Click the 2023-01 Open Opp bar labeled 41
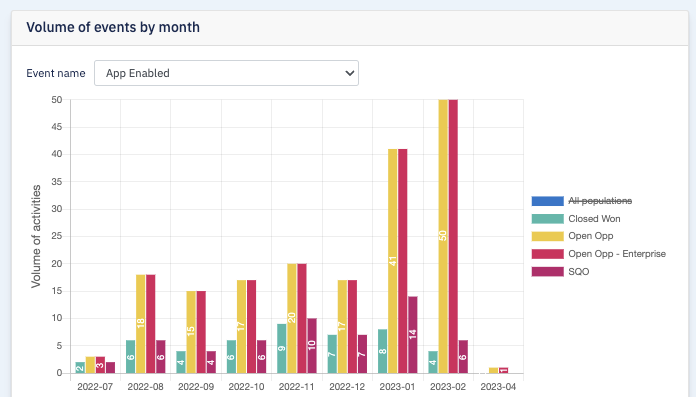The height and width of the screenshot is (397, 696). pyautogui.click(x=392, y=261)
